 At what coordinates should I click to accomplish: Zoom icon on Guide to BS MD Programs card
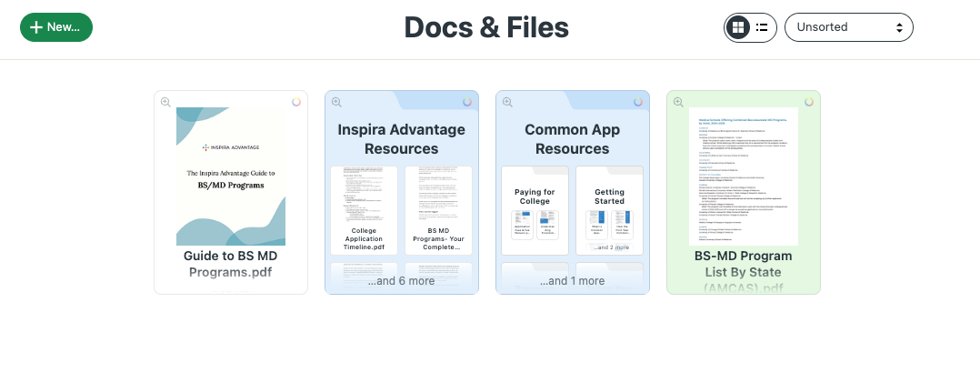pos(165,102)
